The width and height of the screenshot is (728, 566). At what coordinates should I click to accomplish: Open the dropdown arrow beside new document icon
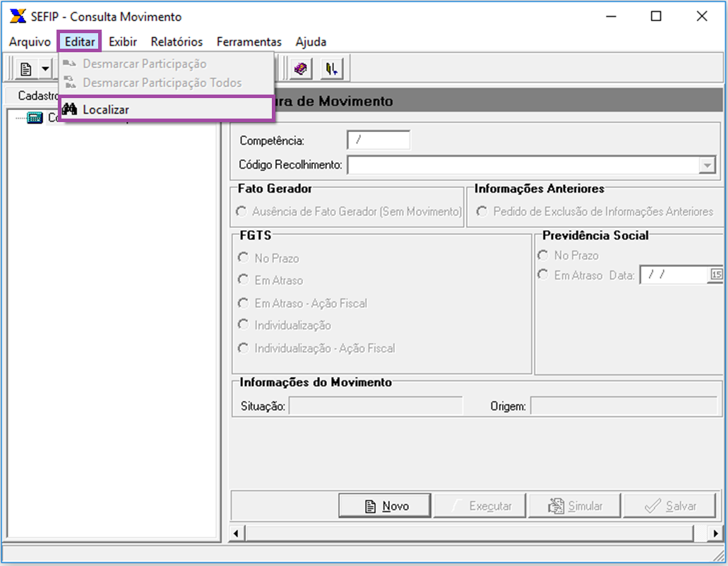(x=45, y=69)
